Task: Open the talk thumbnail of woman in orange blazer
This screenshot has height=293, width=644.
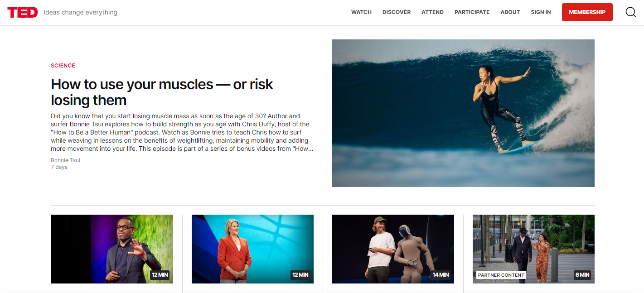Action: [x=252, y=249]
